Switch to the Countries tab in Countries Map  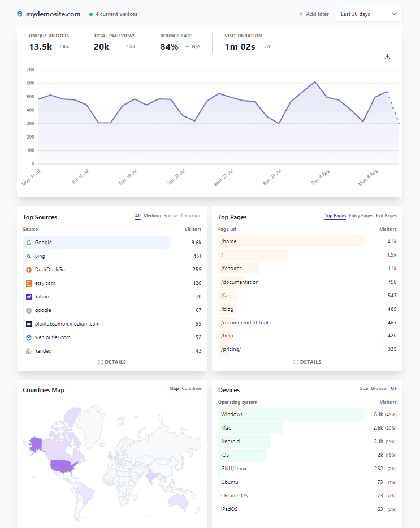[x=192, y=388]
